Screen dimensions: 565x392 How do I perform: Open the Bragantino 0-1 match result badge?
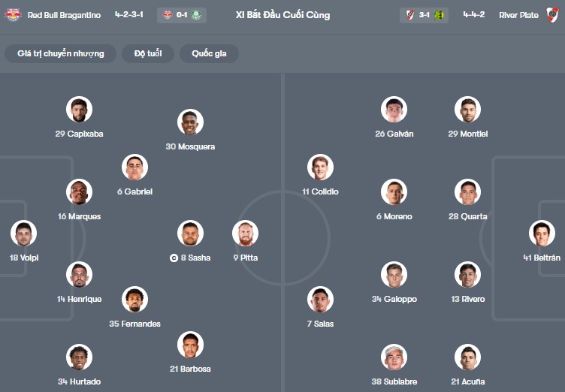(182, 15)
